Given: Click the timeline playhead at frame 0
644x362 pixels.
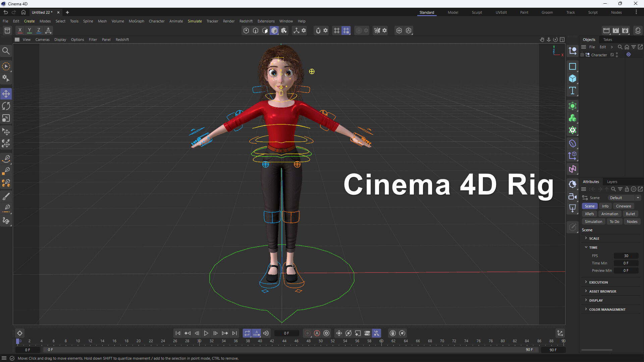Looking at the screenshot, I should point(18,341).
